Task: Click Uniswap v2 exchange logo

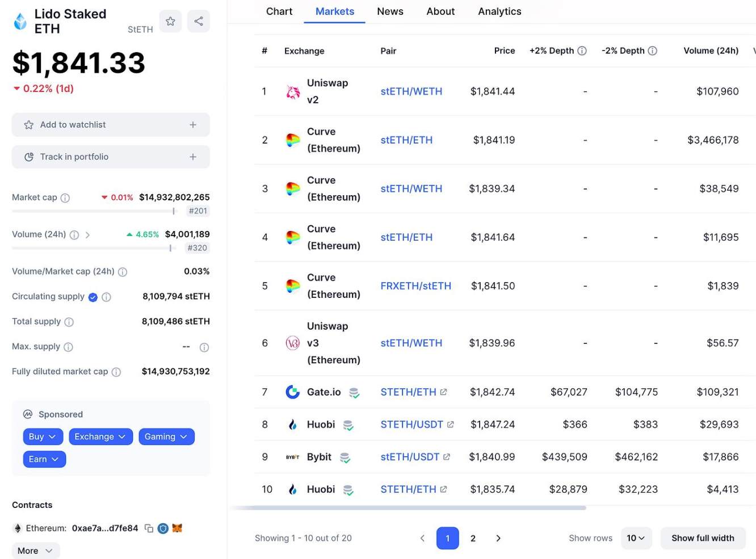Action: click(293, 91)
